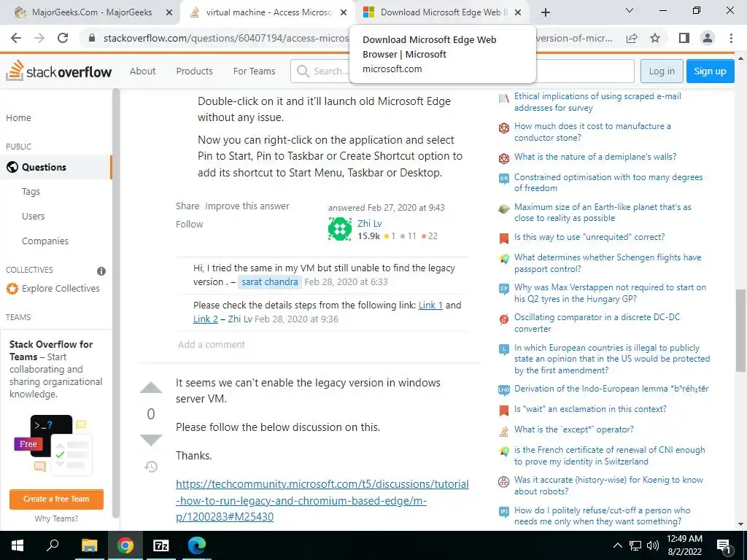Bookmark this page with star icon

(655, 38)
